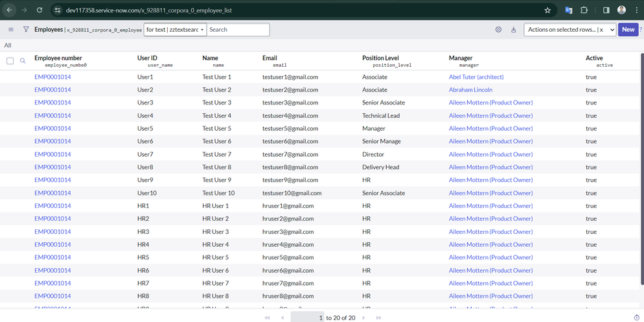Click 'Senior Manage' position cell
Image resolution: width=644 pixels, height=322 pixels.
click(382, 141)
